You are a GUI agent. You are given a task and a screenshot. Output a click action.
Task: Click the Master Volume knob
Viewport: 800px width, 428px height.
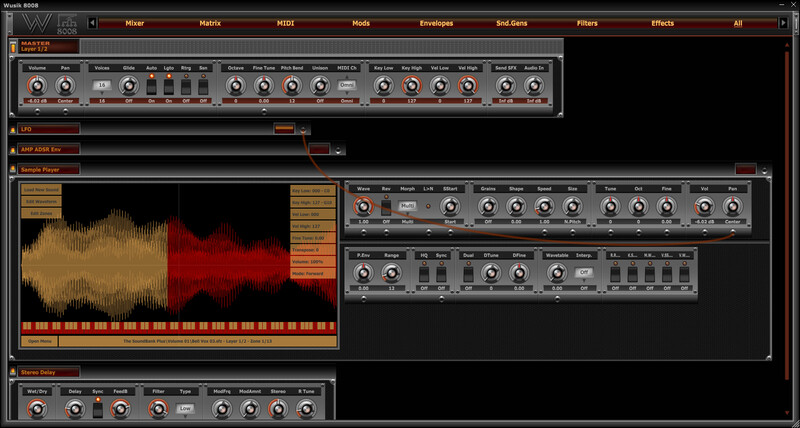pyautogui.click(x=37, y=88)
